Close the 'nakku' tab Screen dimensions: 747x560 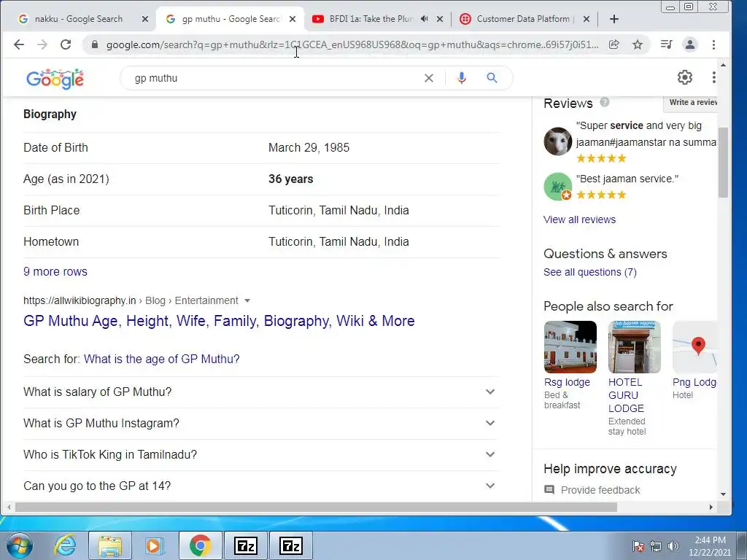pyautogui.click(x=145, y=19)
